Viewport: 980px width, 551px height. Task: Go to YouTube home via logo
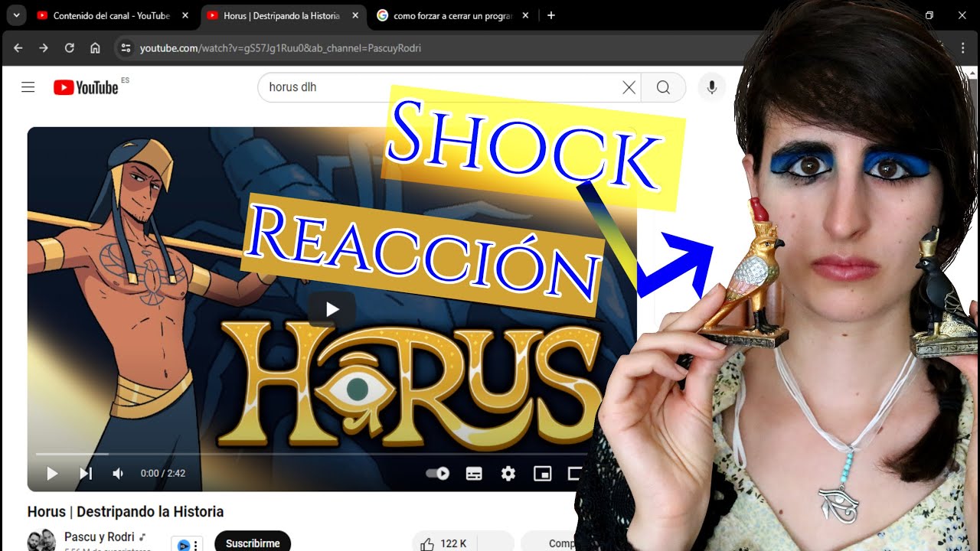pos(86,87)
